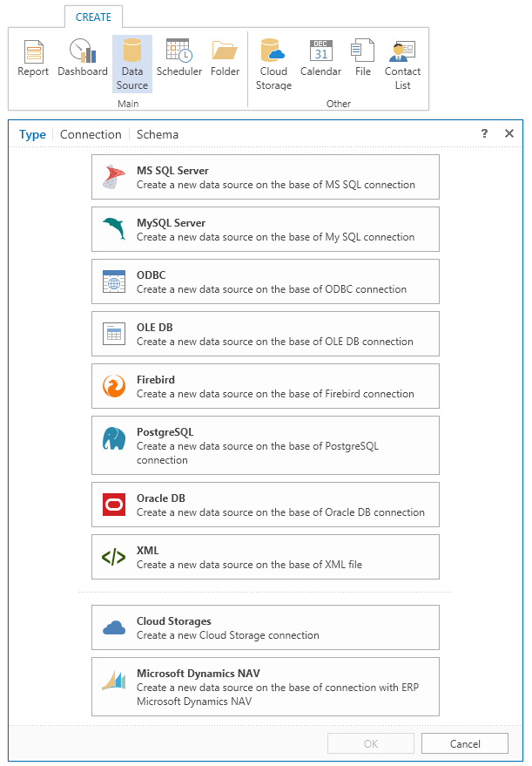
Task: Select the PostgreSQL title text
Action: tap(165, 432)
